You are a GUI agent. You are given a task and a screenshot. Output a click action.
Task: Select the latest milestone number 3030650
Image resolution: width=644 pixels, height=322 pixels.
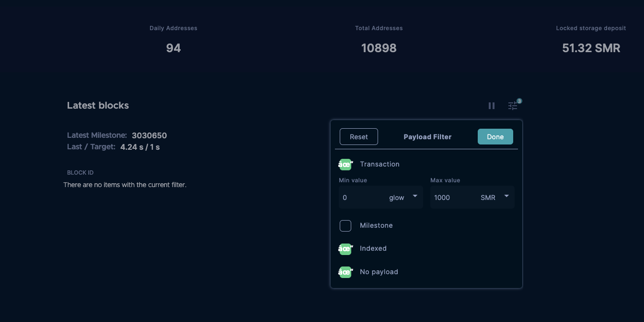tap(149, 135)
